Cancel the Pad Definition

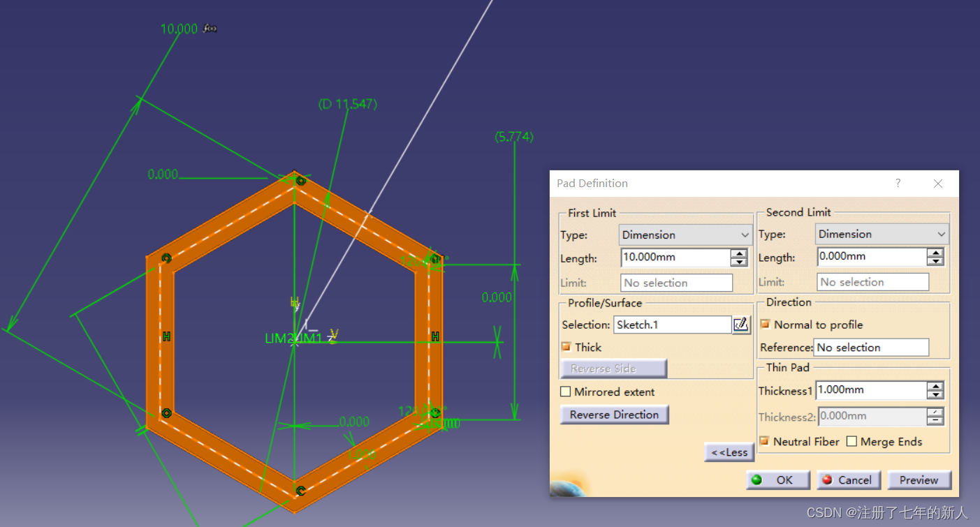point(847,480)
